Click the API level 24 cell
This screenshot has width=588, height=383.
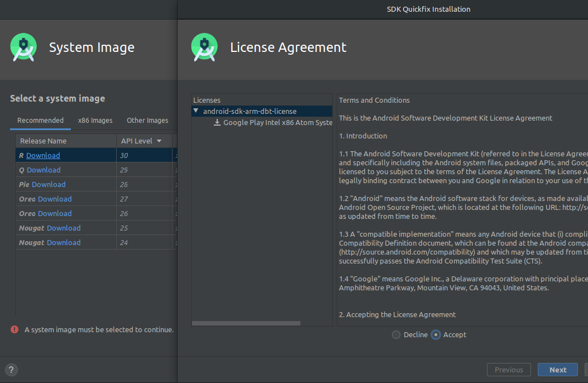[x=145, y=243]
